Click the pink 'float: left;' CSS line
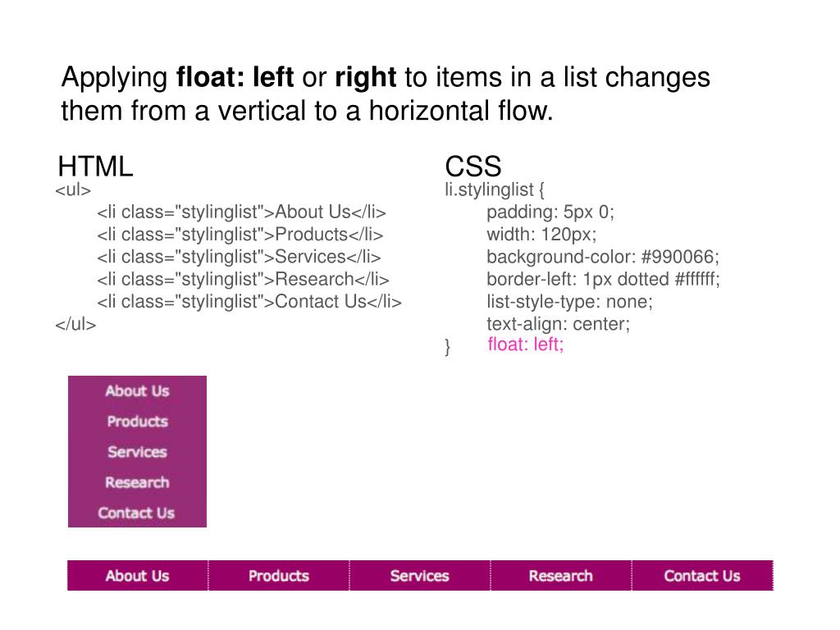Screen dimensions: 840x630 [x=526, y=345]
